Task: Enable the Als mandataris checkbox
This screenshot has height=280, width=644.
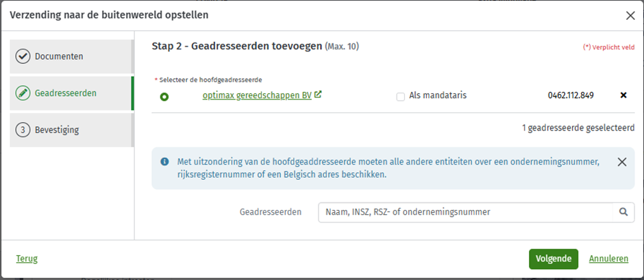Action: click(x=401, y=97)
